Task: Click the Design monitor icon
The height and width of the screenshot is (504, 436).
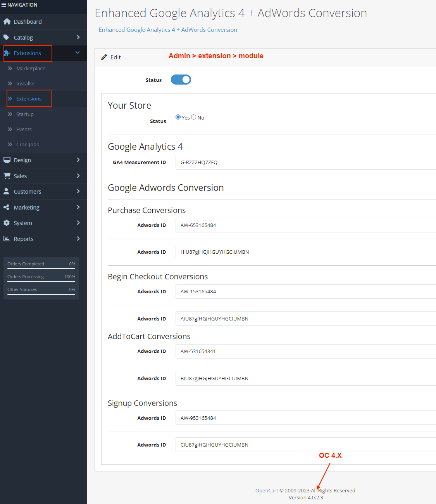Action: pyautogui.click(x=7, y=160)
